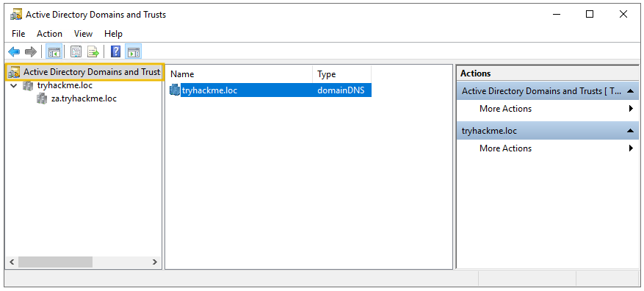The height and width of the screenshot is (291, 644).
Task: Click the Actions pane header
Action: click(548, 73)
